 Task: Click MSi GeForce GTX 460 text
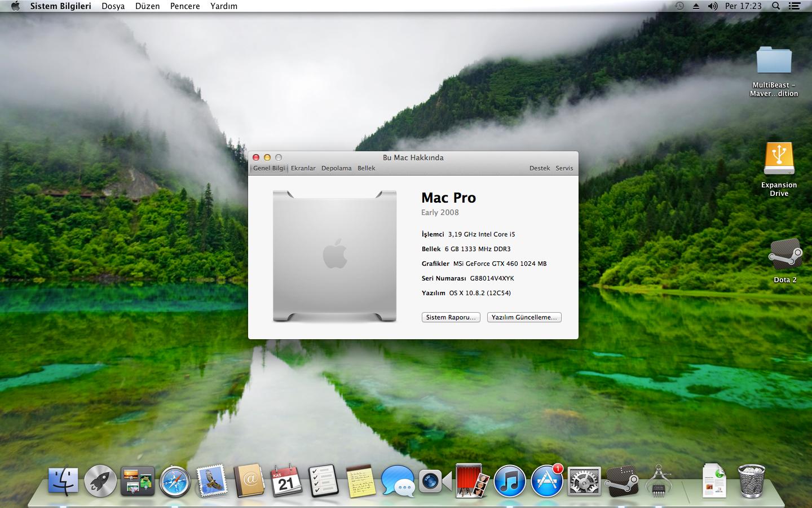[500, 264]
